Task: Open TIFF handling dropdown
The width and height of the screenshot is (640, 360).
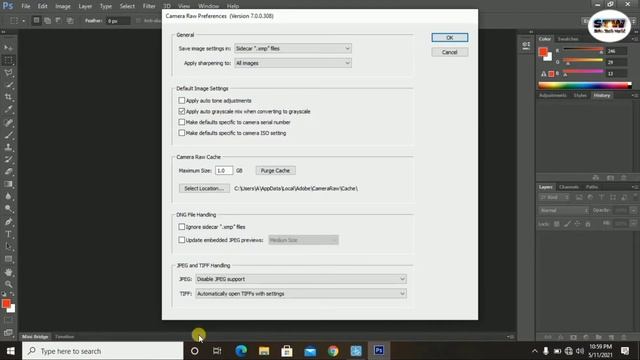Action: [x=301, y=293]
